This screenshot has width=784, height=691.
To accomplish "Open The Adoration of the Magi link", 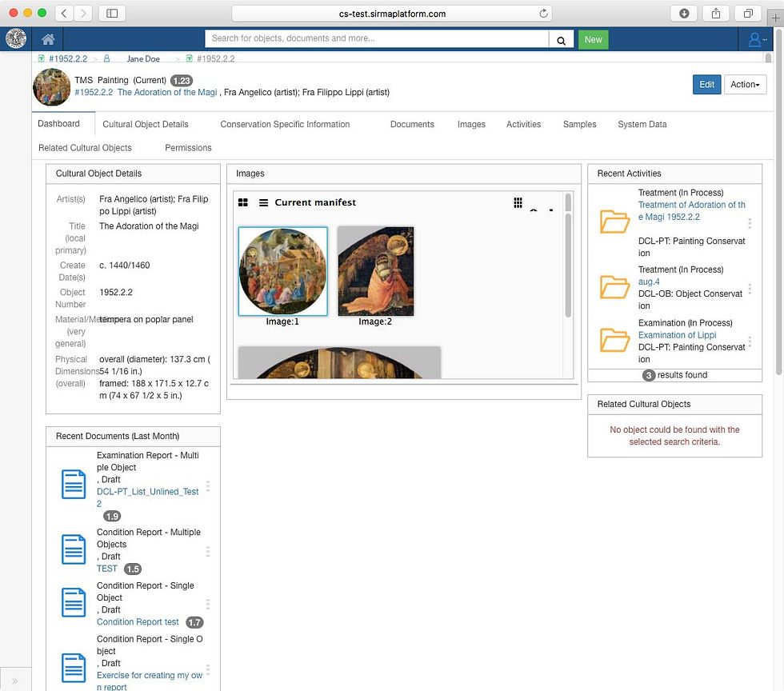I will click(167, 92).
